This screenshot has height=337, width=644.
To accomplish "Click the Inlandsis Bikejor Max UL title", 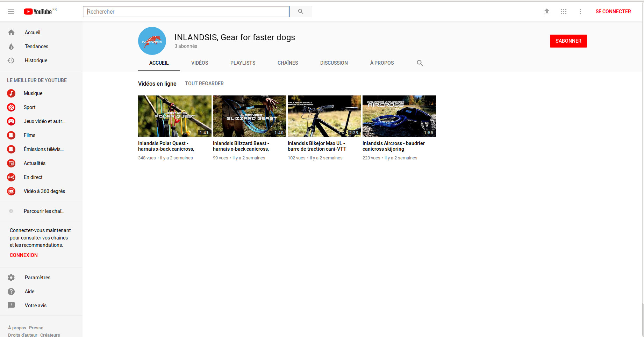I will tap(317, 146).
